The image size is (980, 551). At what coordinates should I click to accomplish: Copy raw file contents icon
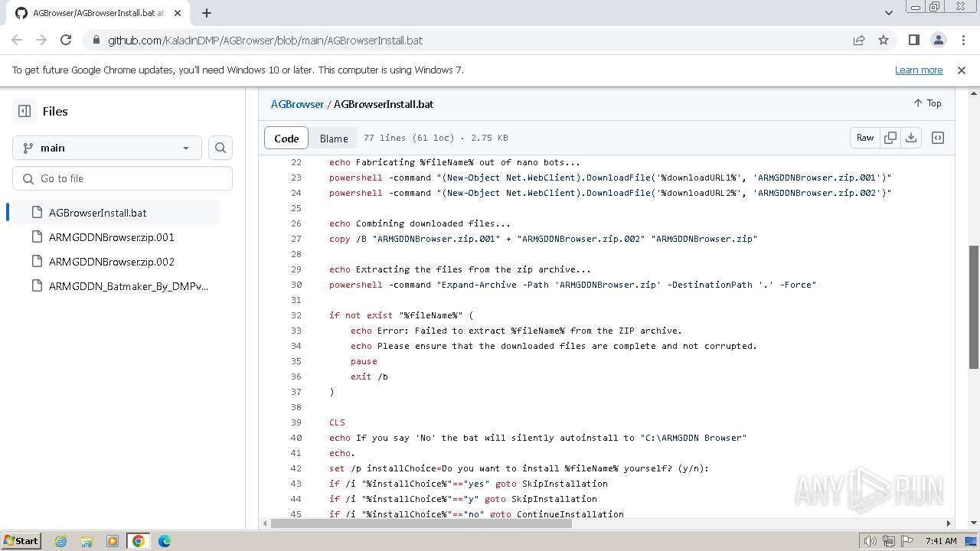tap(890, 138)
